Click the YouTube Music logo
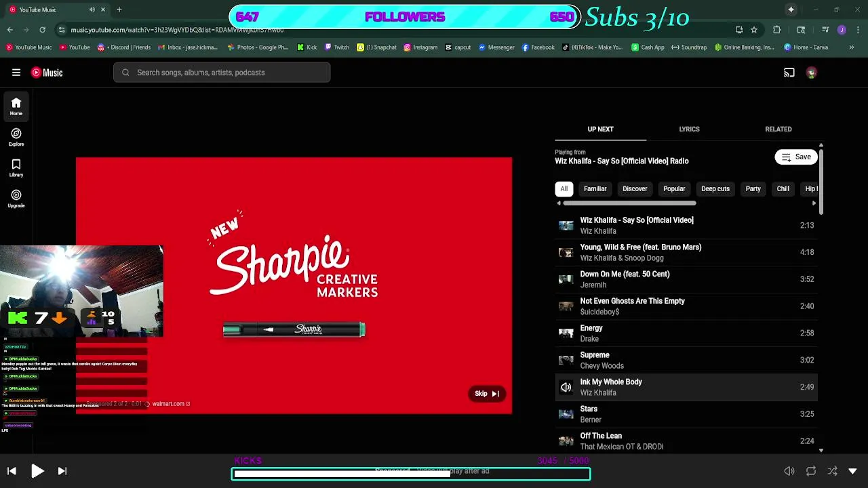Viewport: 868px width, 488px height. pos(47,73)
